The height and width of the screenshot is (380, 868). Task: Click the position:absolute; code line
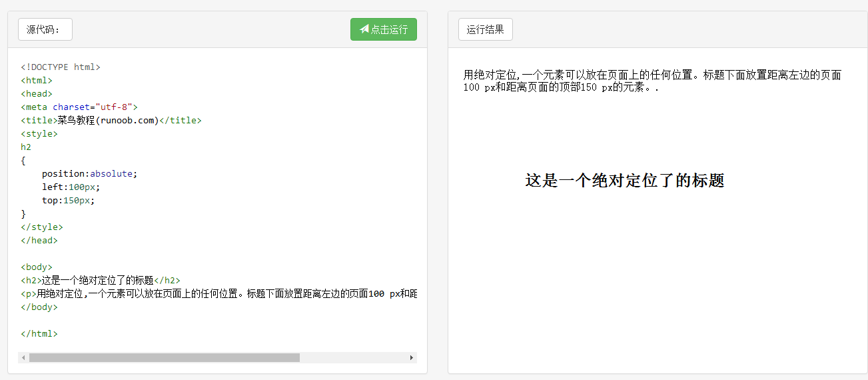(89, 173)
